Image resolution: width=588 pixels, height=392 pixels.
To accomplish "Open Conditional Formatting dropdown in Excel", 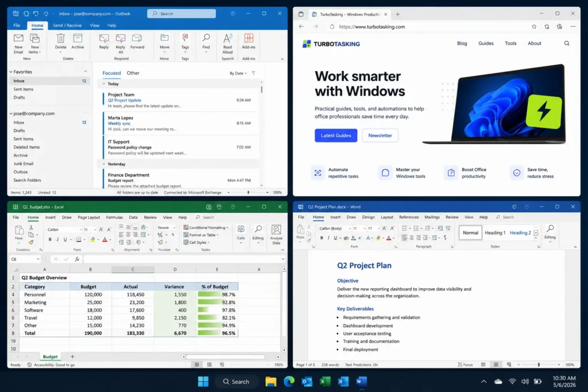I will point(206,227).
